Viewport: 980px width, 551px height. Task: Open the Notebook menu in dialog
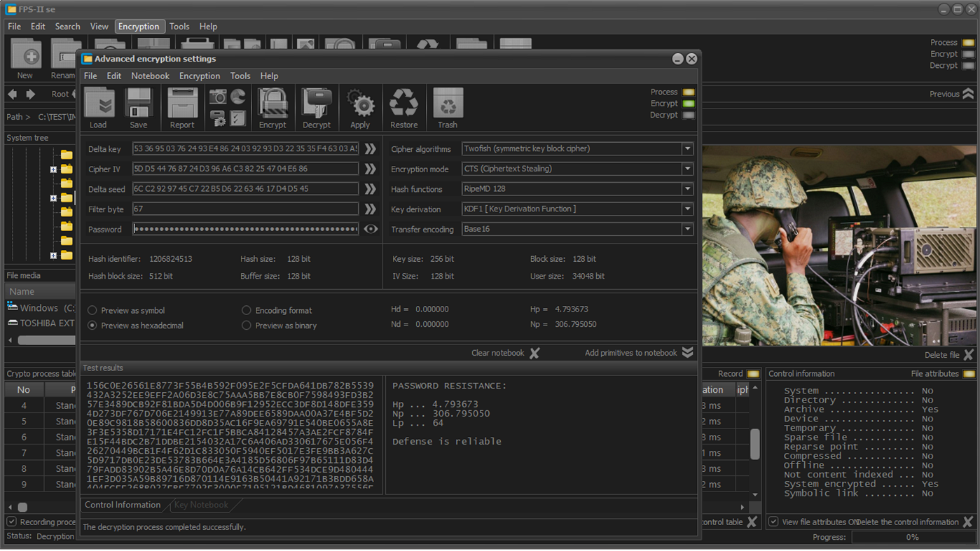pyautogui.click(x=150, y=76)
